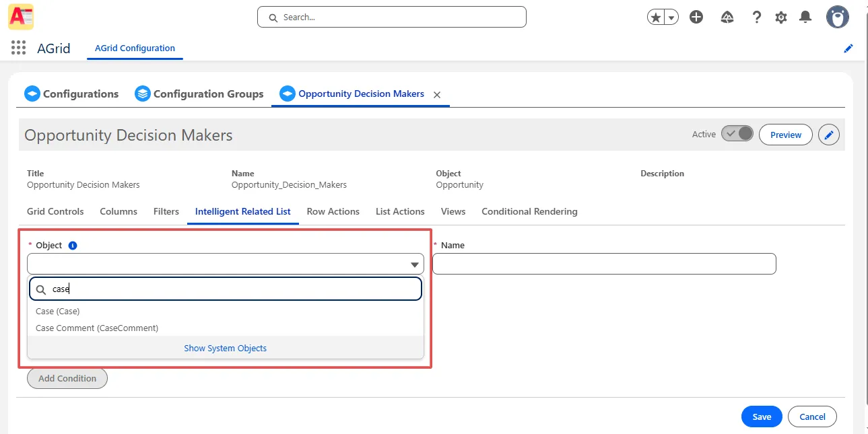Click the Favorites star icon
This screenshot has height=434, width=868.
click(x=655, y=17)
